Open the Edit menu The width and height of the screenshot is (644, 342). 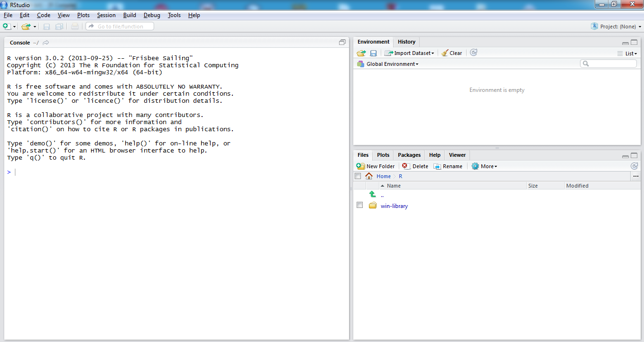pyautogui.click(x=25, y=15)
